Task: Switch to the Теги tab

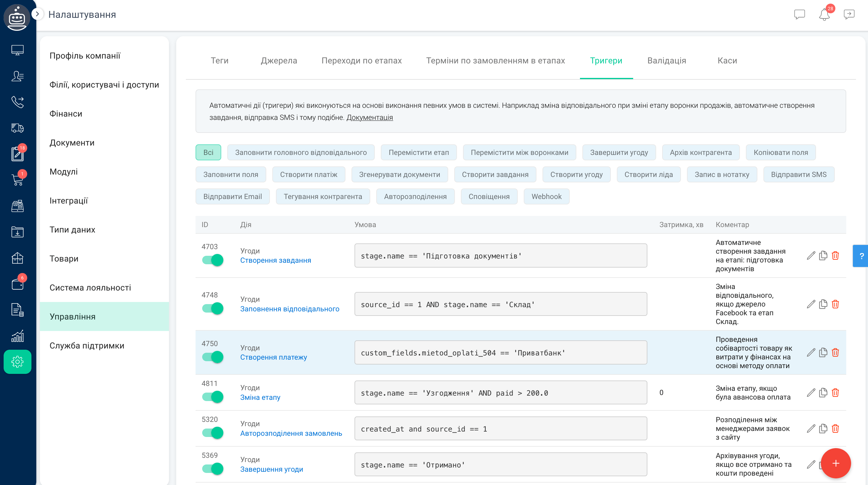Action: point(220,61)
